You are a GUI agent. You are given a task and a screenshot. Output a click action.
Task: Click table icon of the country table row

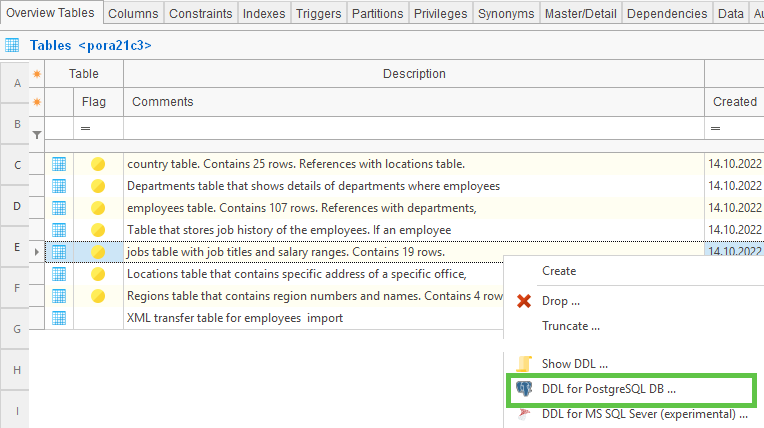pyautogui.click(x=59, y=164)
